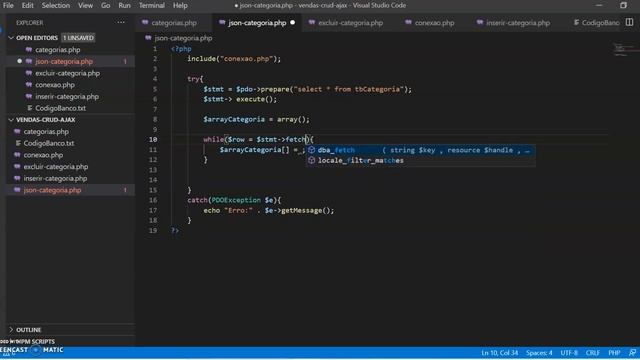Open json-categoria.php in project folder tree
Viewport: 640px width, 360px height.
(52, 190)
